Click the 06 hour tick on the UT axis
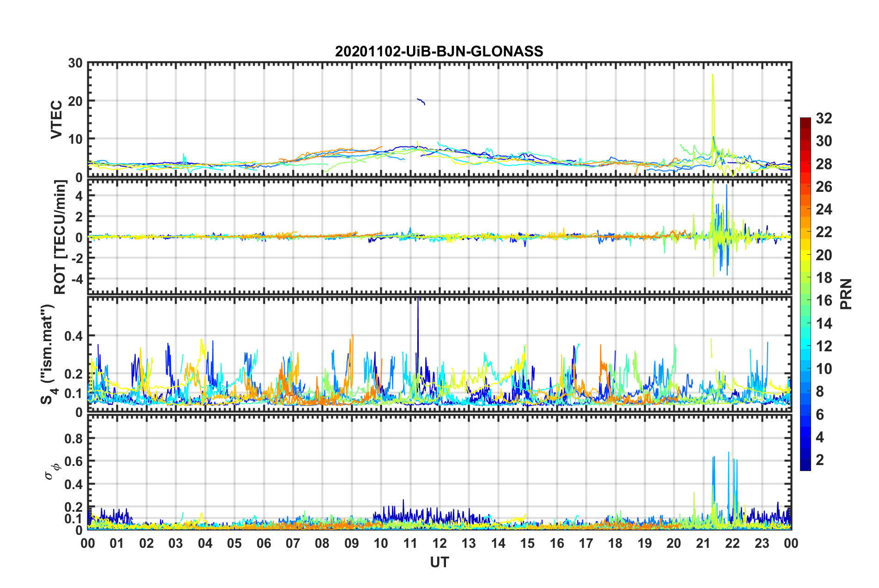The height and width of the screenshot is (588, 879). (263, 543)
